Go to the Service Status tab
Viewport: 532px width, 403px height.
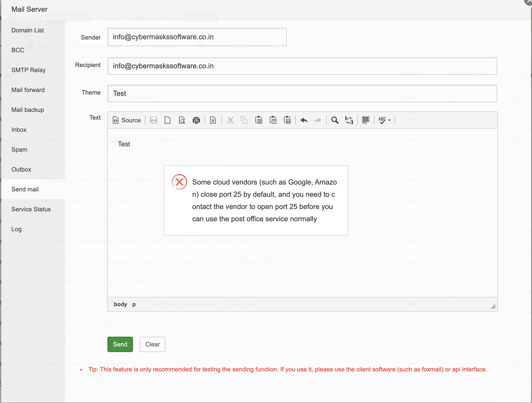pyautogui.click(x=31, y=209)
